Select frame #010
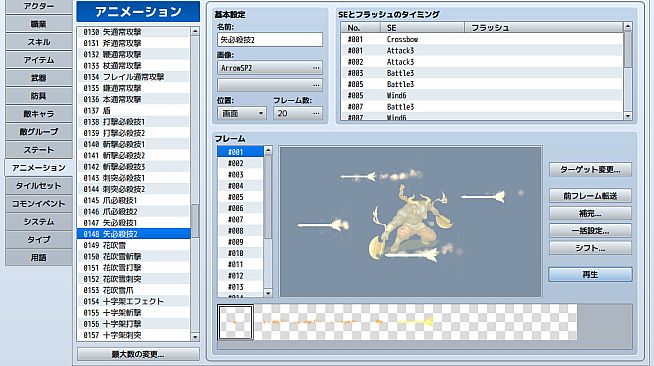The width and height of the screenshot is (654, 366). [240, 253]
